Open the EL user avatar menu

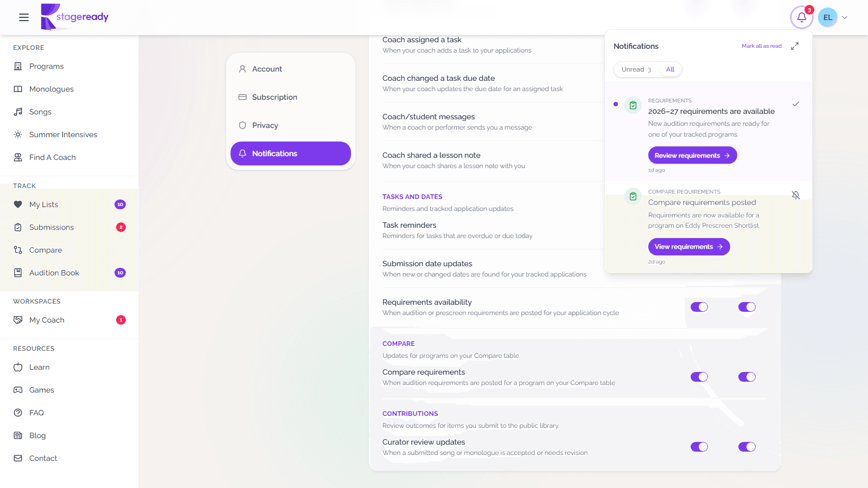pos(828,17)
